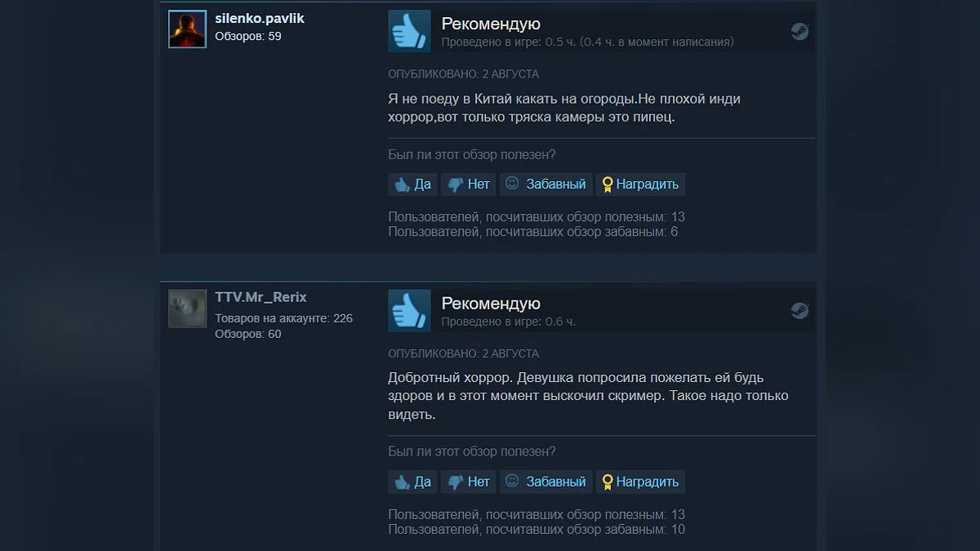980x551 pixels.
Task: Click "Наградить" on the first review
Action: [x=640, y=184]
